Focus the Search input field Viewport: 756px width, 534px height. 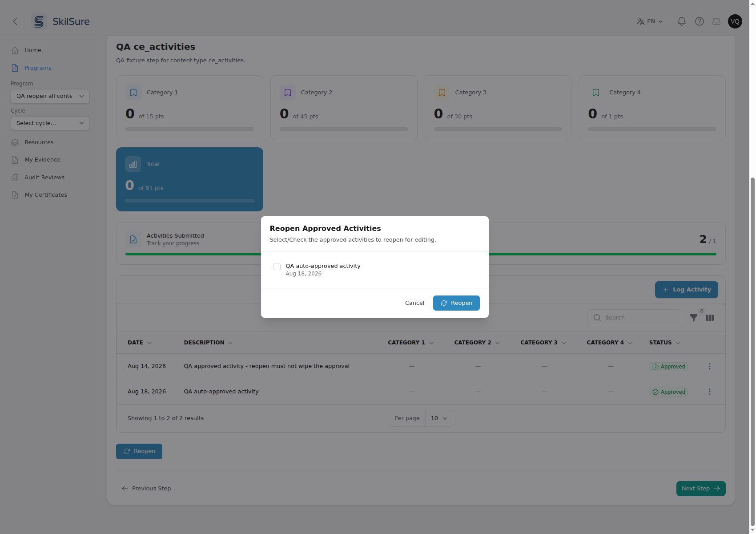[635, 318]
